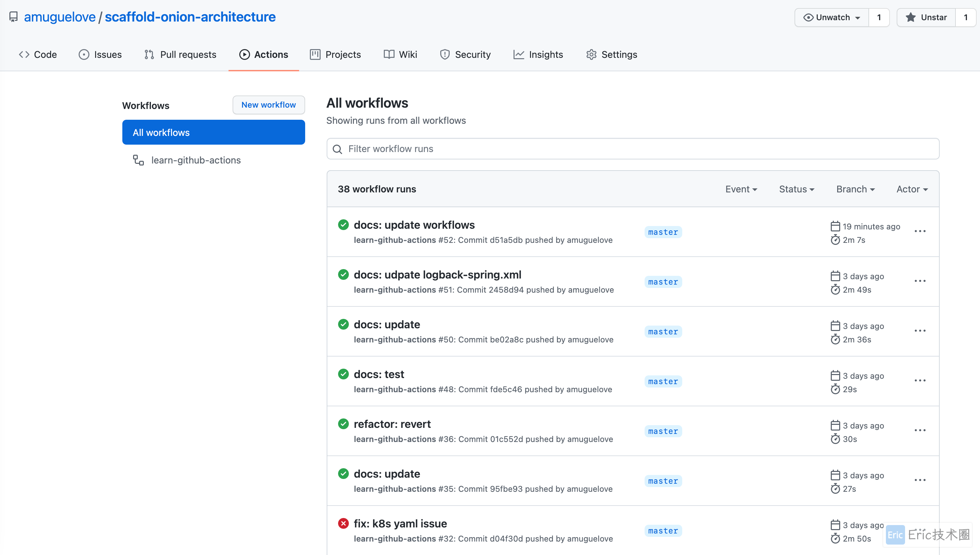Open the more options menu for run #51
980x555 pixels.
pyautogui.click(x=920, y=281)
